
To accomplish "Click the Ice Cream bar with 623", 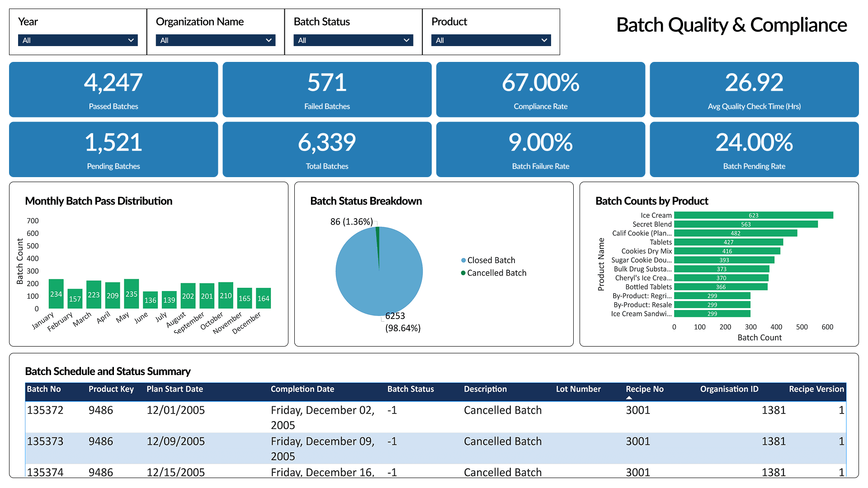I will tap(753, 216).
